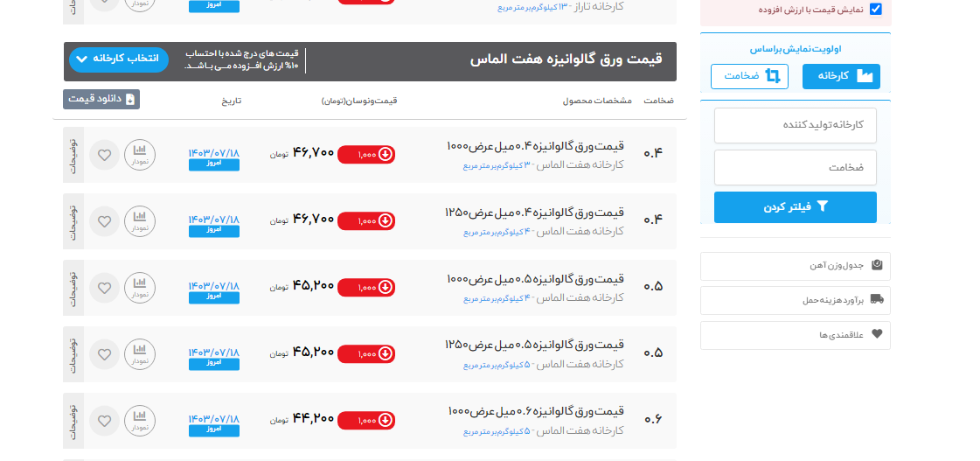Favorite the 0.4 mm width 1000 sheet row
The image size is (980, 461).
tap(104, 156)
